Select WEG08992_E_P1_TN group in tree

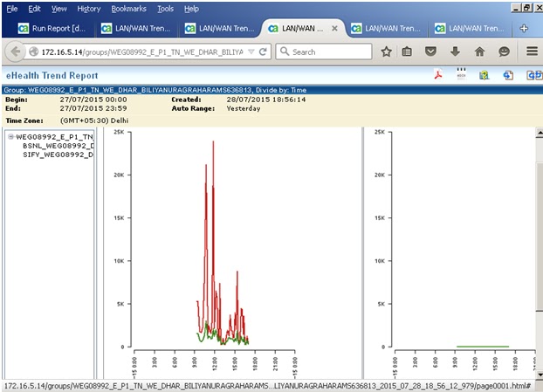[x=55, y=137]
